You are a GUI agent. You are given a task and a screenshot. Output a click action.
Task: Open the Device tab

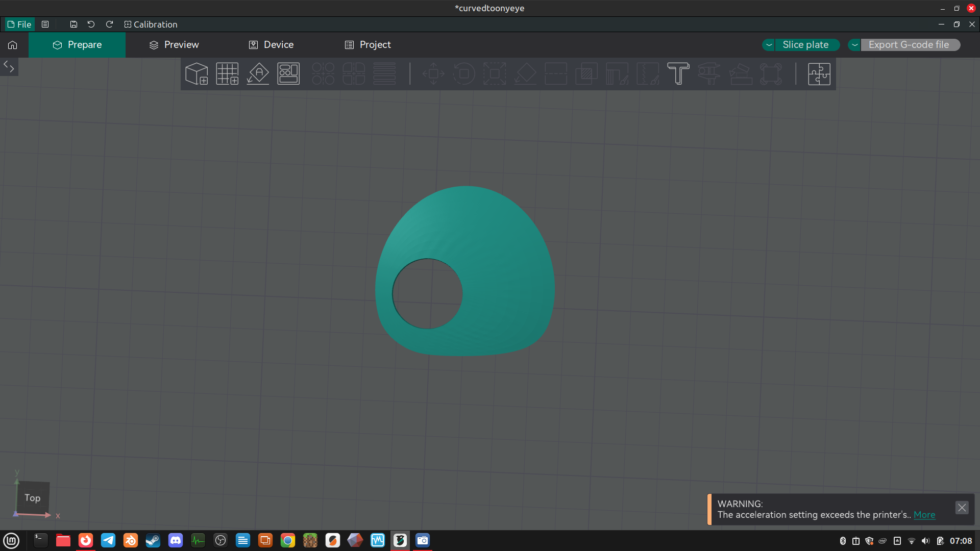coord(271,45)
